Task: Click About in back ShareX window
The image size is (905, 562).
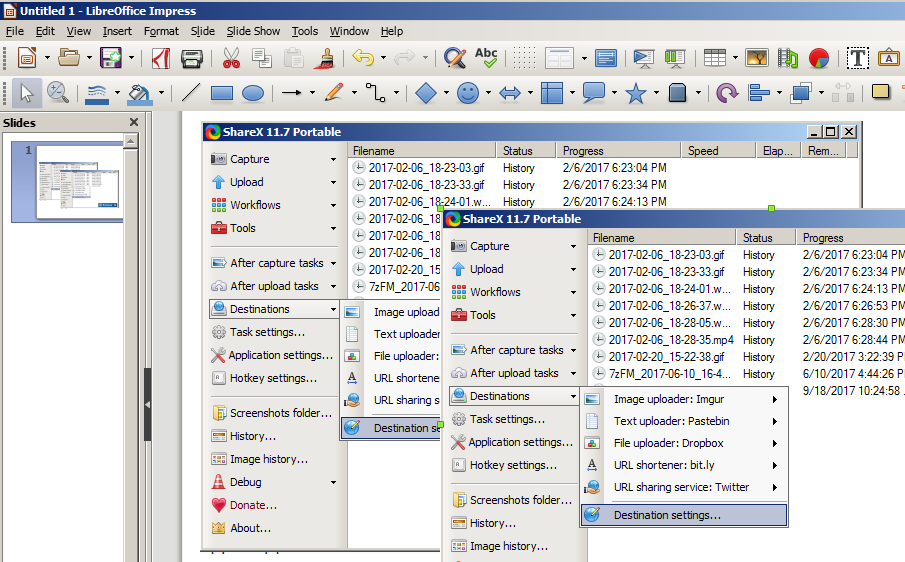Action: [250, 528]
